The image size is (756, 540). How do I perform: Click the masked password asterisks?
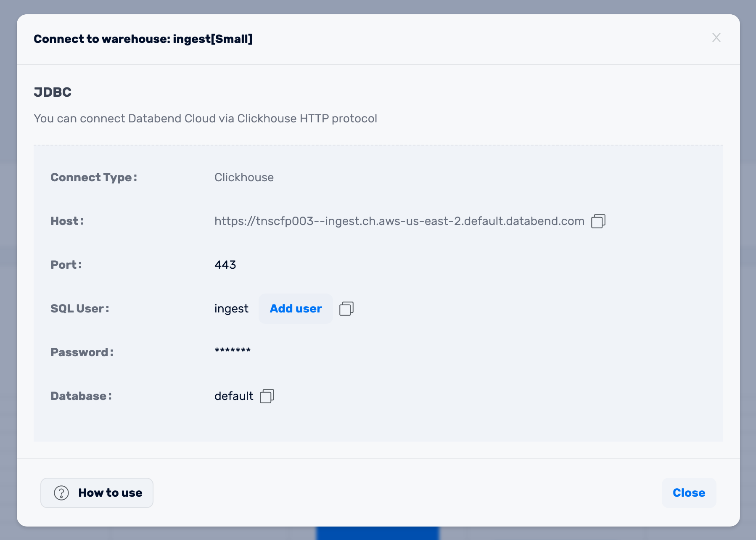click(233, 351)
